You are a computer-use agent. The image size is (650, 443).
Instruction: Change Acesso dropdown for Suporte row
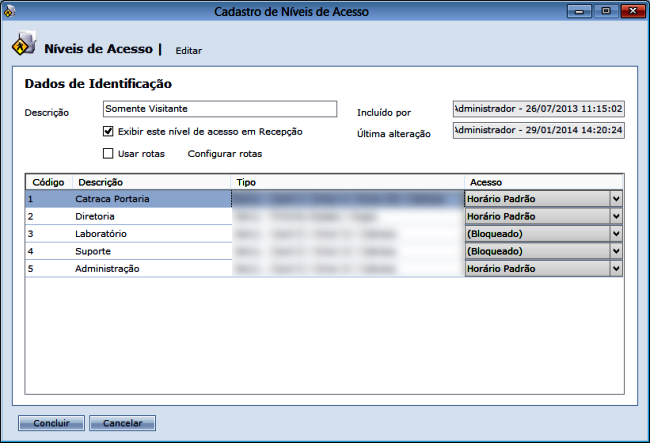(x=615, y=251)
